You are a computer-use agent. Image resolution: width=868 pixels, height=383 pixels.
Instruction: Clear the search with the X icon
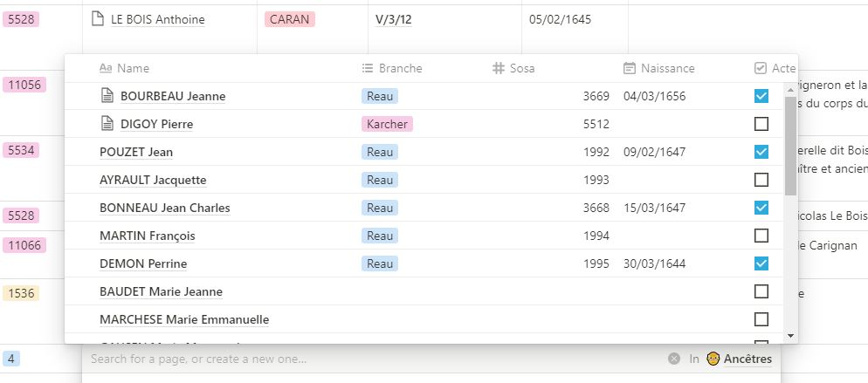click(x=673, y=359)
